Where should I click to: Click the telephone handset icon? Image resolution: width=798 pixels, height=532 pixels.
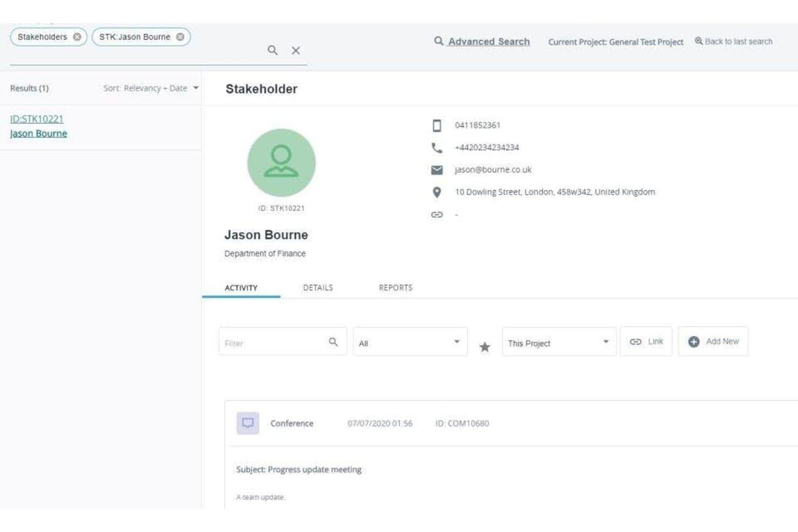437,148
